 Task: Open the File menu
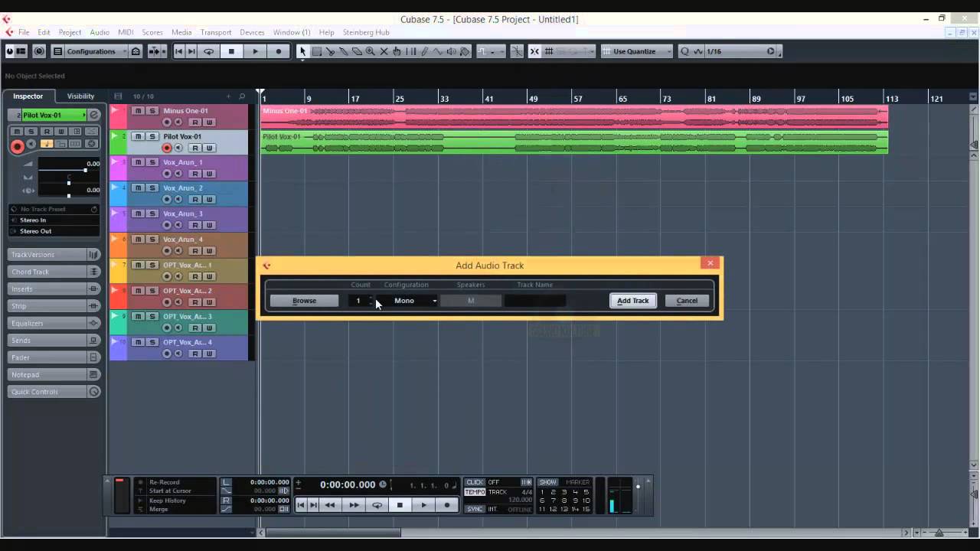coord(24,32)
